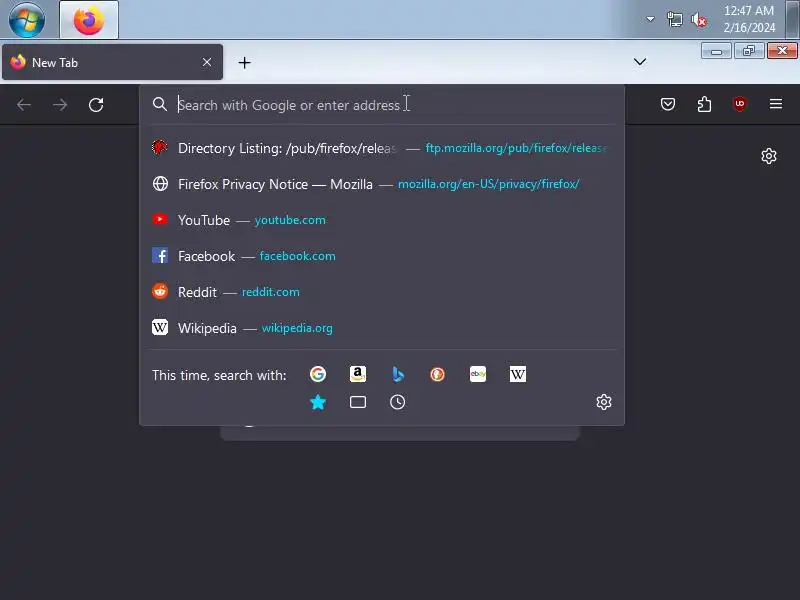Click the facebook.com URL text
The image size is (800, 600).
click(297, 256)
